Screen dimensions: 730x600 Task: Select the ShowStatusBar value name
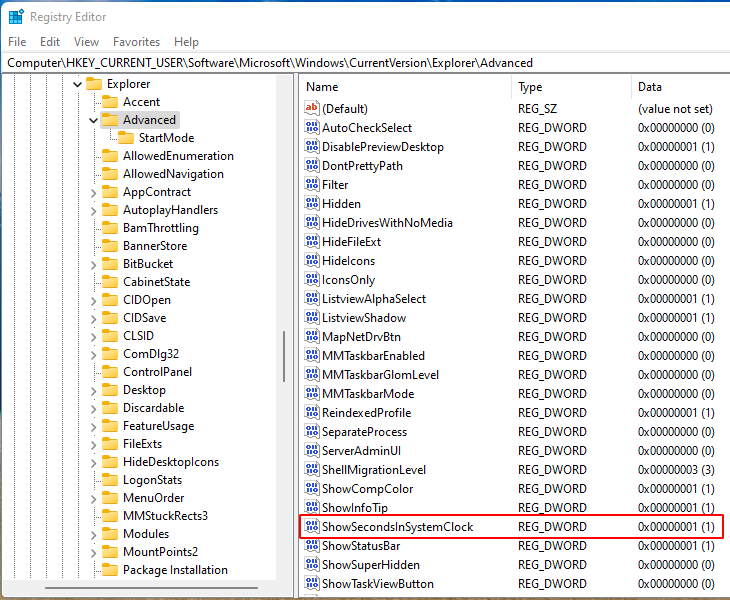361,546
